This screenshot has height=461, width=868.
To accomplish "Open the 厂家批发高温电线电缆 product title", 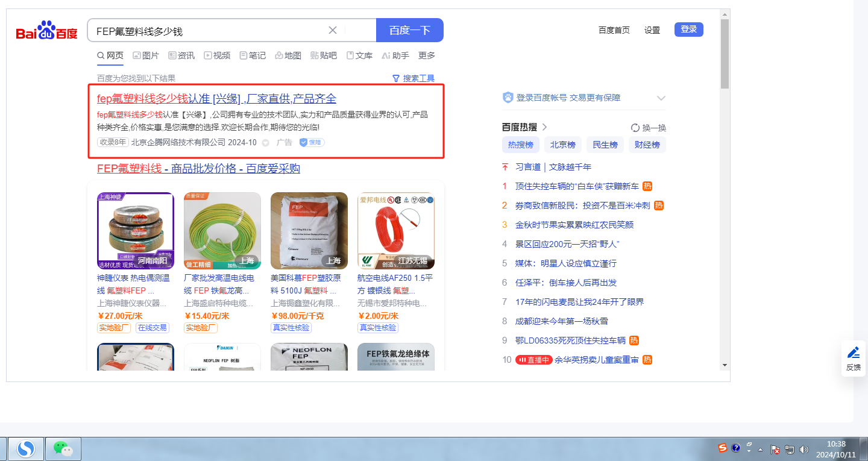I will (219, 284).
